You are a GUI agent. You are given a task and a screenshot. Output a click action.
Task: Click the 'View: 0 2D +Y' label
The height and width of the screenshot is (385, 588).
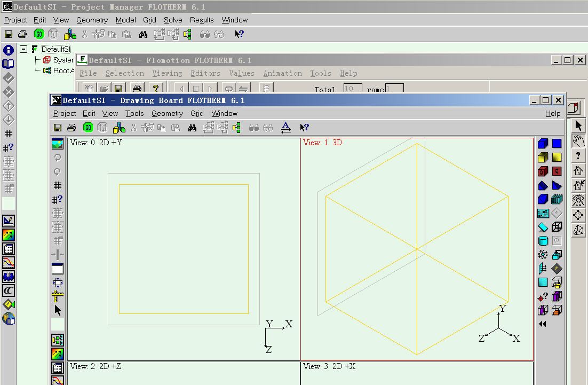coord(96,143)
